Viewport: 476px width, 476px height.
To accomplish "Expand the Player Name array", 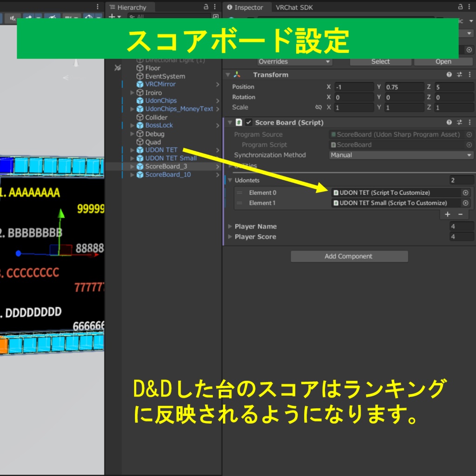I will click(x=230, y=226).
